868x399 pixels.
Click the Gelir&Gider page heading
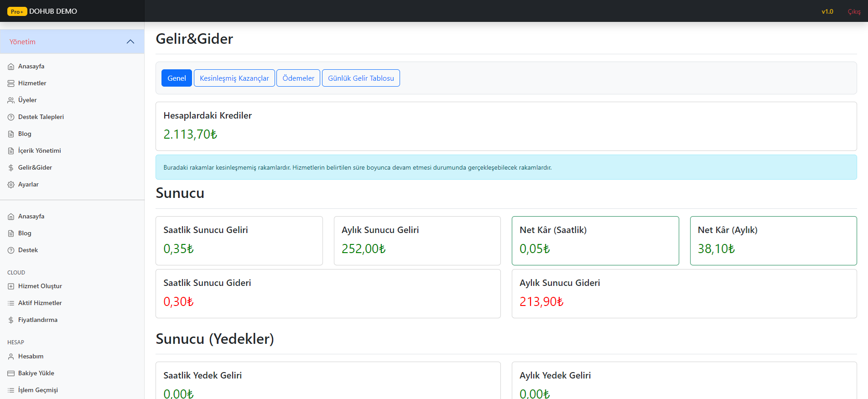(194, 39)
